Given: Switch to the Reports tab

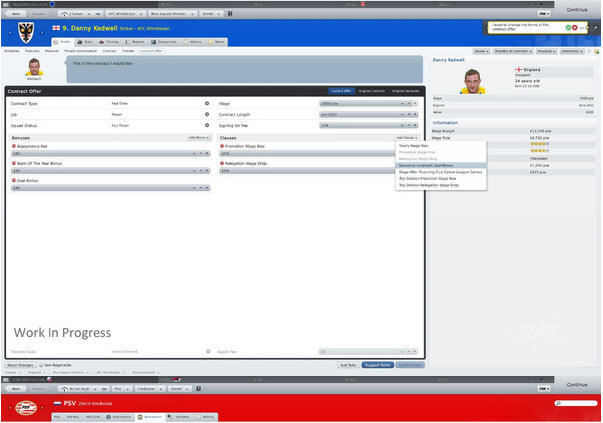Looking at the screenshot, I should click(135, 42).
